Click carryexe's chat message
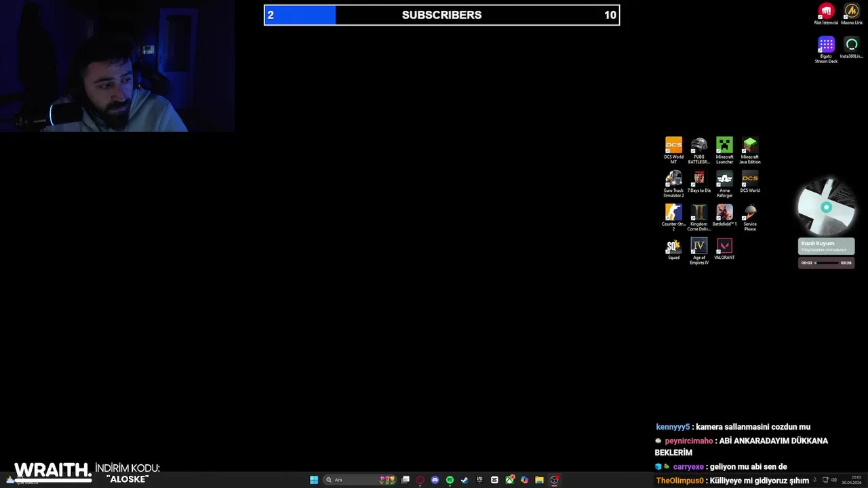 pyautogui.click(x=721, y=467)
